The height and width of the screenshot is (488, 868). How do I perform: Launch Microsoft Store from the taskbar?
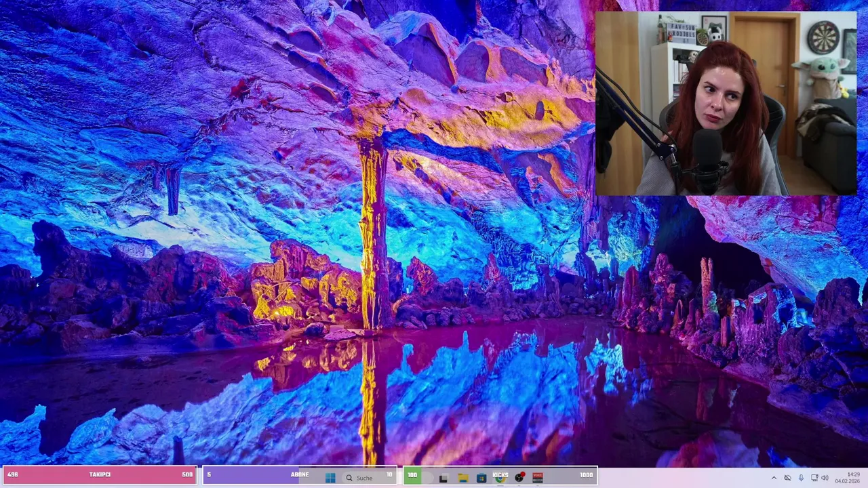coord(481,478)
